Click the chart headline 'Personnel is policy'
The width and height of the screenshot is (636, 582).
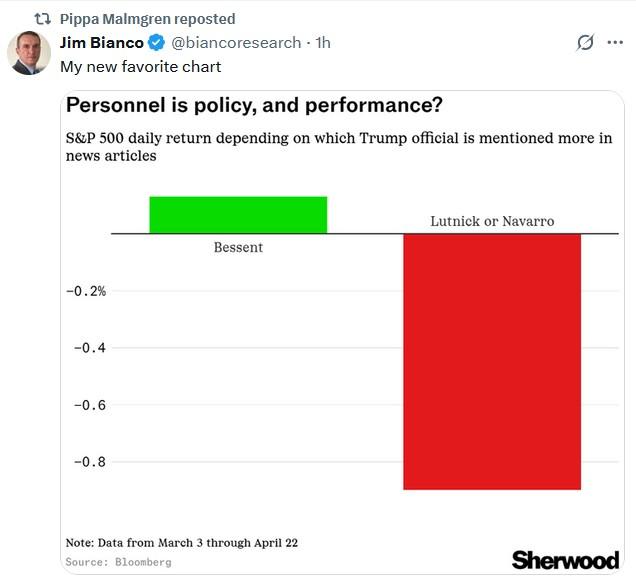pos(254,105)
